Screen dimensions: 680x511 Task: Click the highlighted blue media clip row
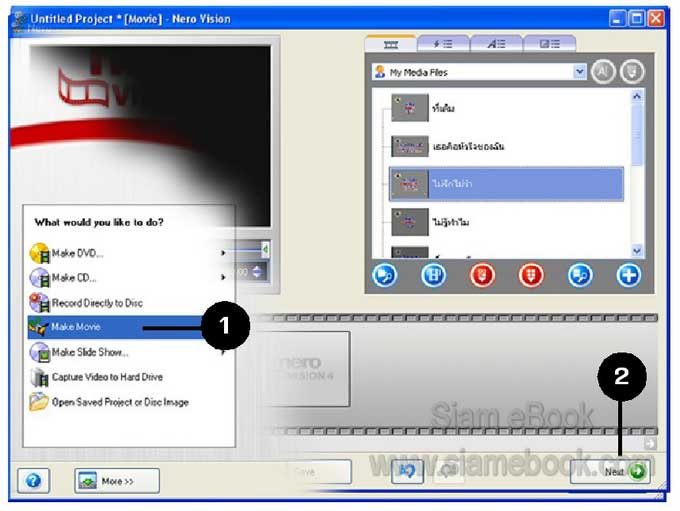[506, 184]
